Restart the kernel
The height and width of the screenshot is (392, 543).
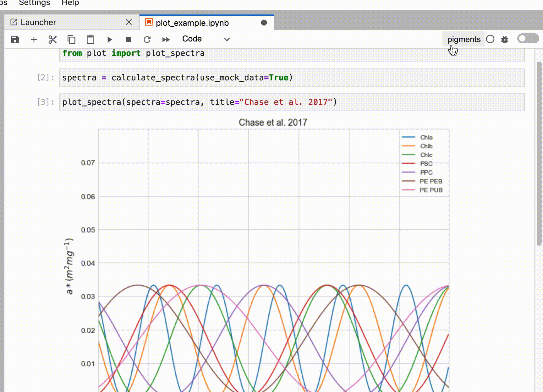[x=147, y=39]
